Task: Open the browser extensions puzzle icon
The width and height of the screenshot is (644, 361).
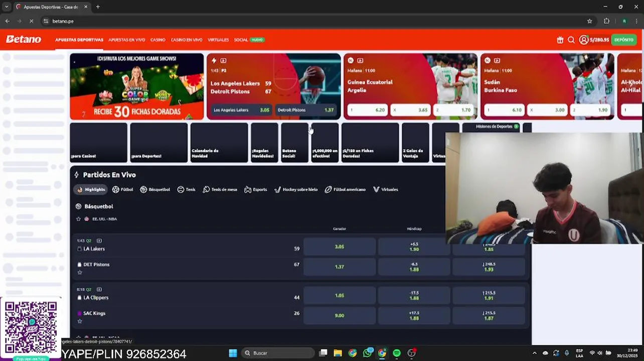Action: (x=606, y=21)
